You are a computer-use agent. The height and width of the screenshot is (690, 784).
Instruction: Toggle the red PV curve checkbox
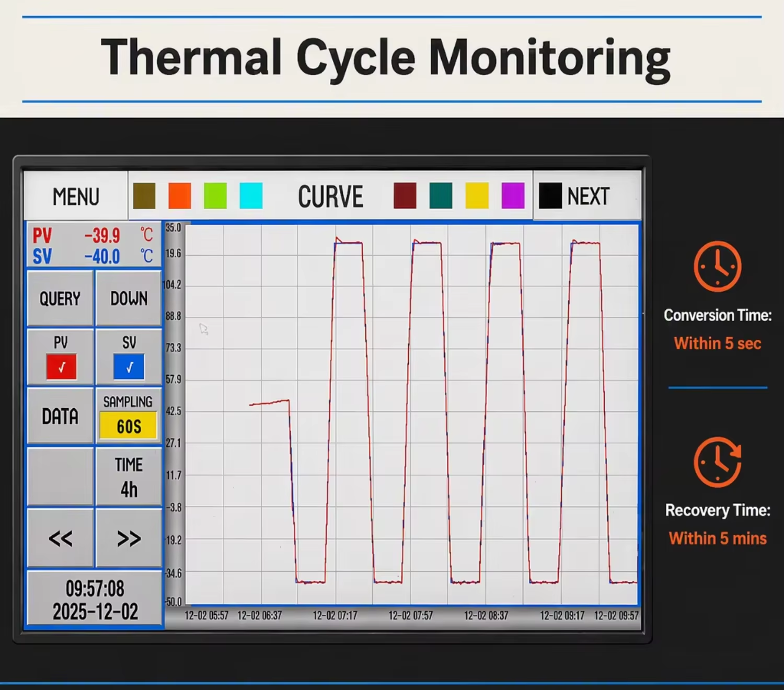[61, 367]
